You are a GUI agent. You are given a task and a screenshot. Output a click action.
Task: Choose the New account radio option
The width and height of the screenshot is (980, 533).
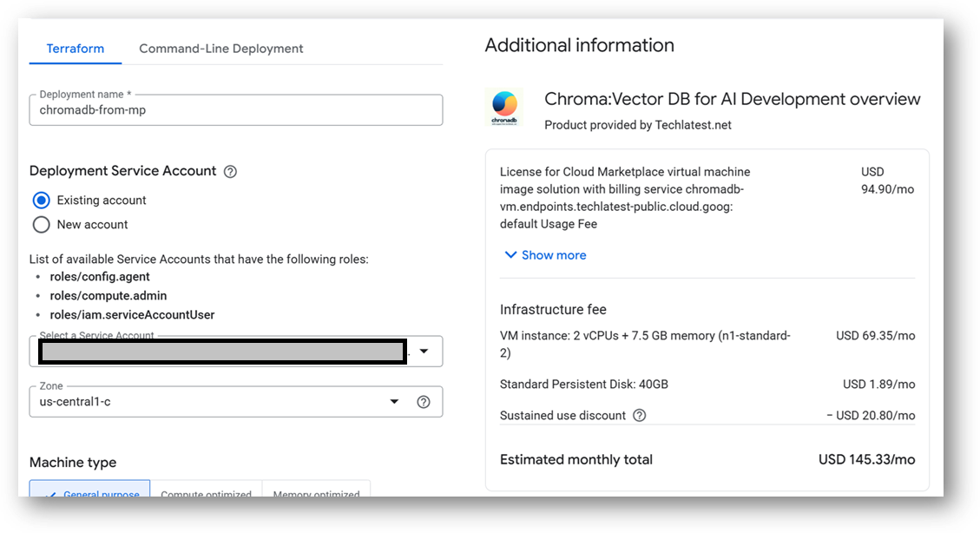(41, 225)
